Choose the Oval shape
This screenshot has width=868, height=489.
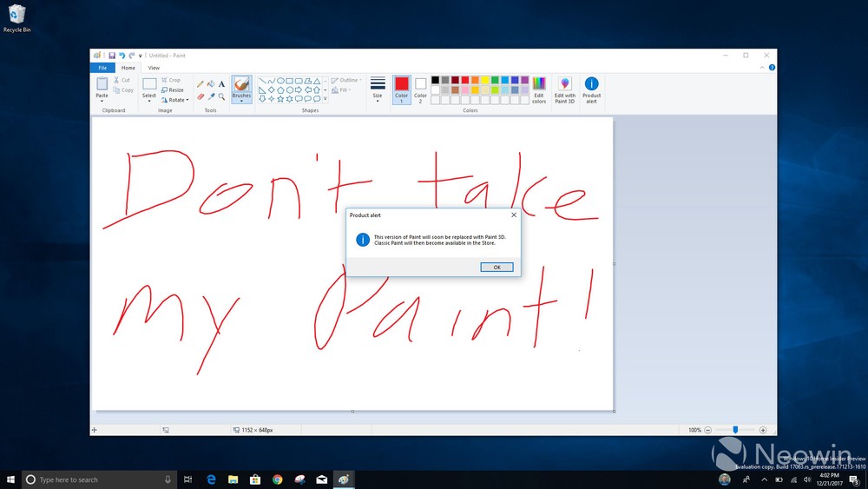280,81
